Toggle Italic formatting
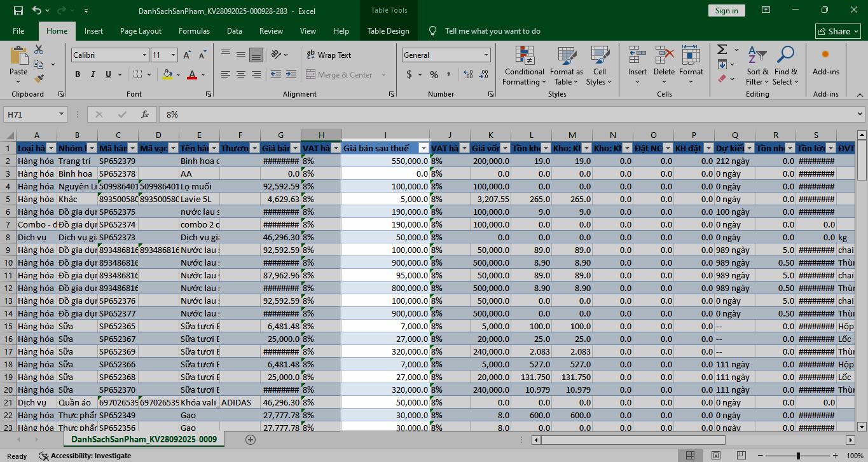The height and width of the screenshot is (462, 868). click(93, 74)
